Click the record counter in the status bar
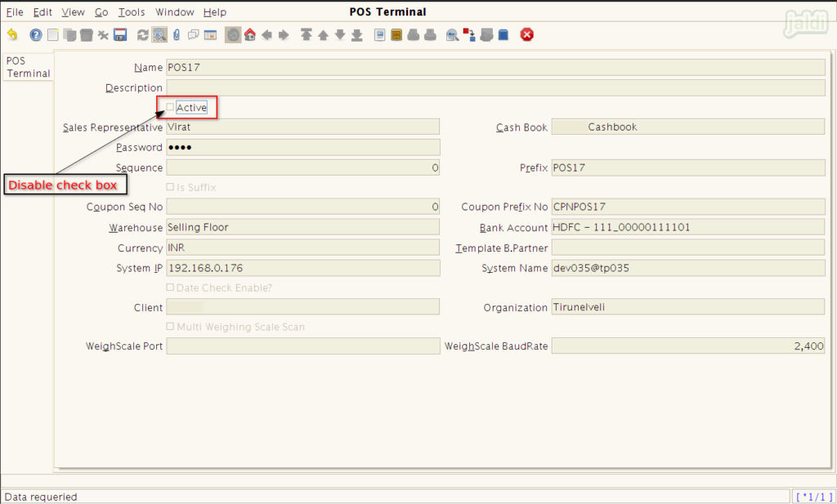Screen dimensions: 837x504 813,497
